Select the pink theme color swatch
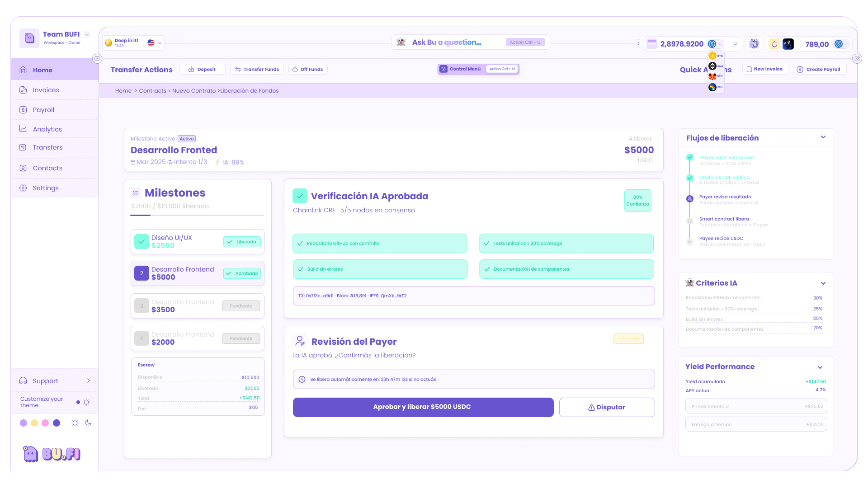 tap(45, 423)
